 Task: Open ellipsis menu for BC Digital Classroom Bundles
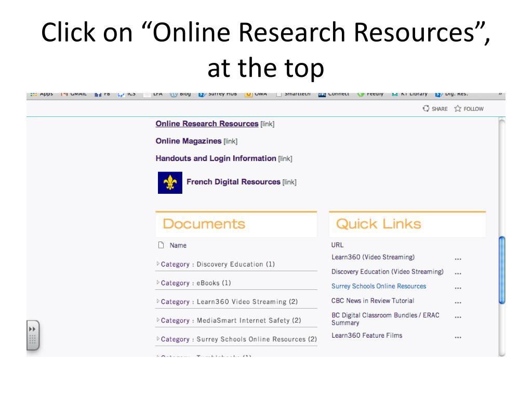(458, 317)
